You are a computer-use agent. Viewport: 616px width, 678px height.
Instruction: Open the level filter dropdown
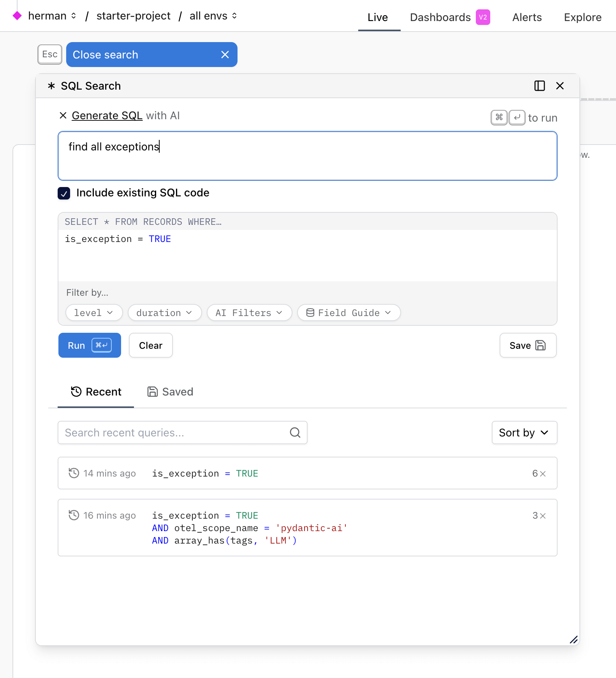(94, 313)
